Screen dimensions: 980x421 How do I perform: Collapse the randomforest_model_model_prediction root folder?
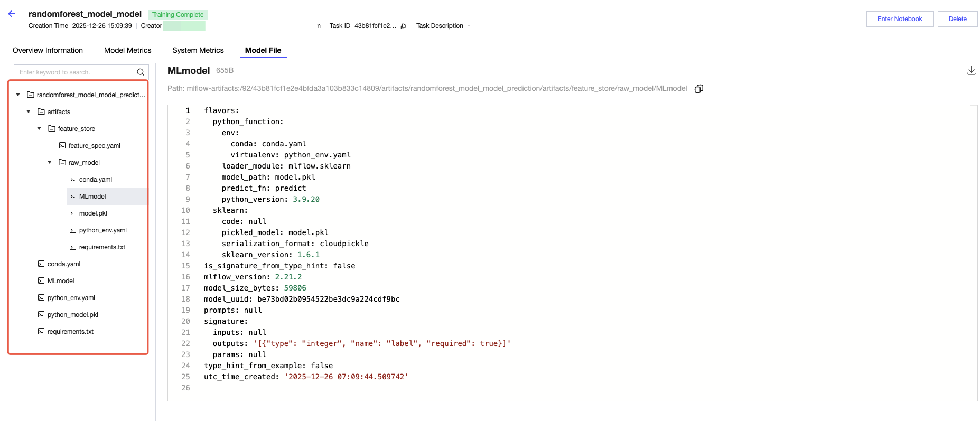pyautogui.click(x=18, y=95)
